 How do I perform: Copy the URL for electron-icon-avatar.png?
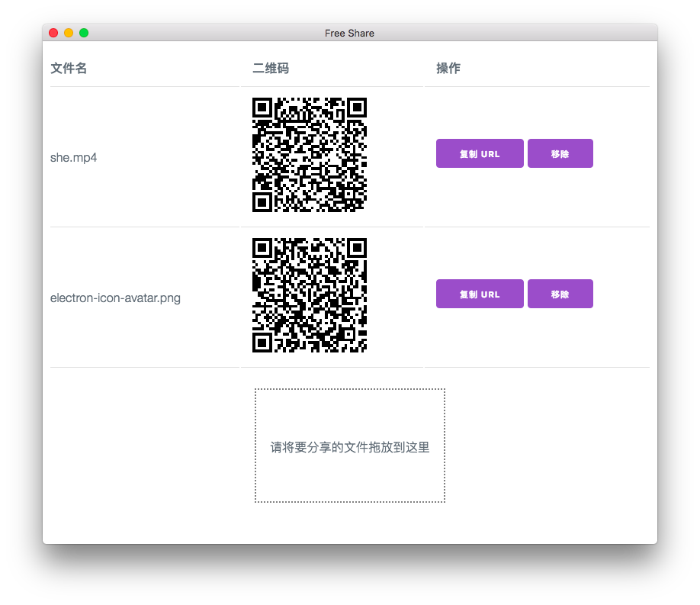coord(480,294)
